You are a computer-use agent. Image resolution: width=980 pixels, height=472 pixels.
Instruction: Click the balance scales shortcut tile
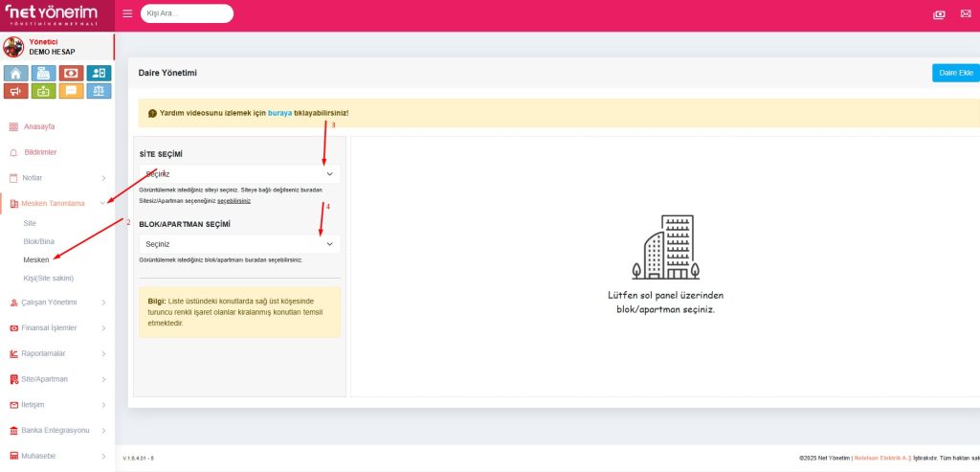[99, 91]
